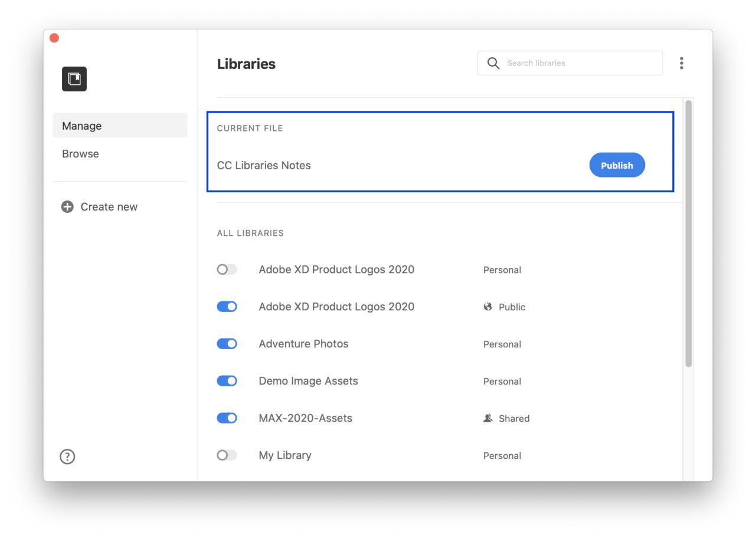This screenshot has width=756, height=539.
Task: Select the CC Libraries Notes file name
Action: pyautogui.click(x=263, y=165)
